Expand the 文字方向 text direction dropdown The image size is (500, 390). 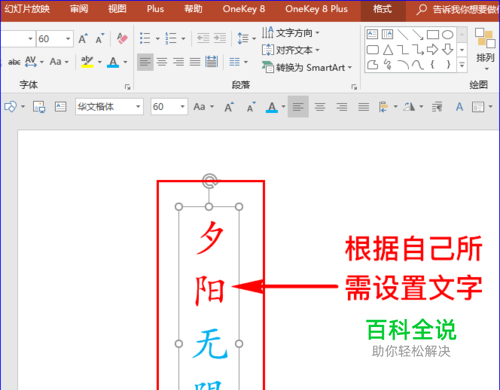(x=317, y=33)
